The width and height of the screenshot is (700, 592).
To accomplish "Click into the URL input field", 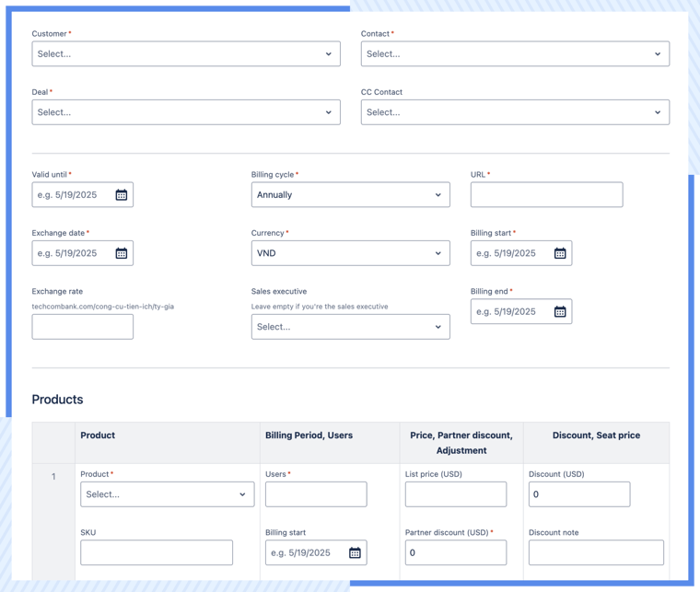I will click(x=546, y=195).
